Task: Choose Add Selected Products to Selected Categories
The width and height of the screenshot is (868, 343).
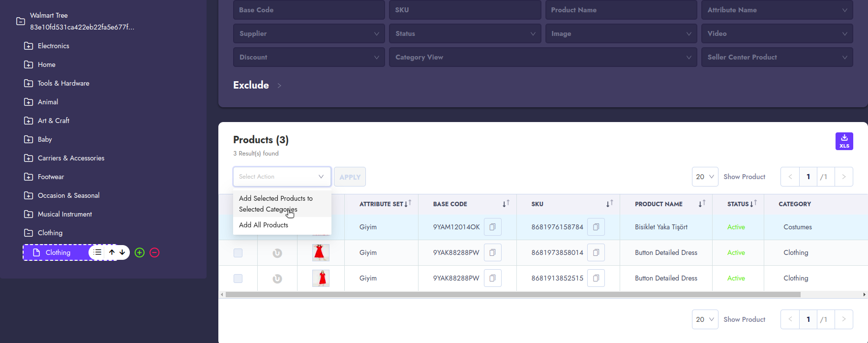Action: pos(276,204)
